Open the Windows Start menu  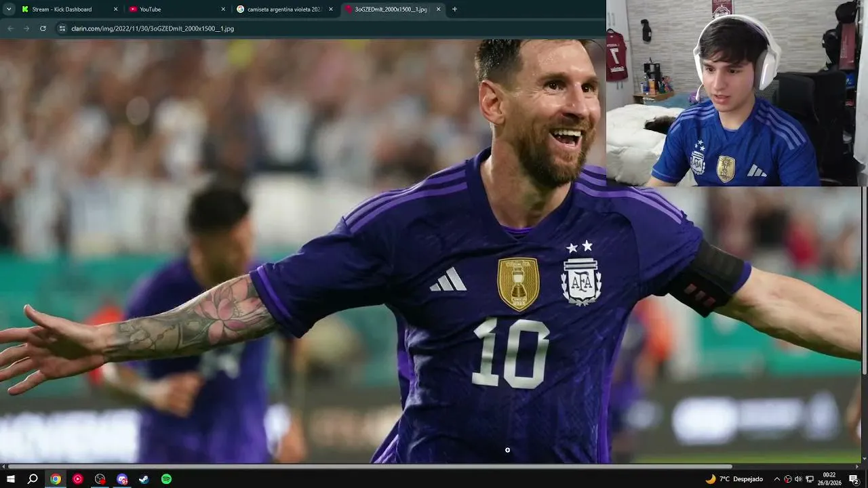pyautogui.click(x=11, y=479)
